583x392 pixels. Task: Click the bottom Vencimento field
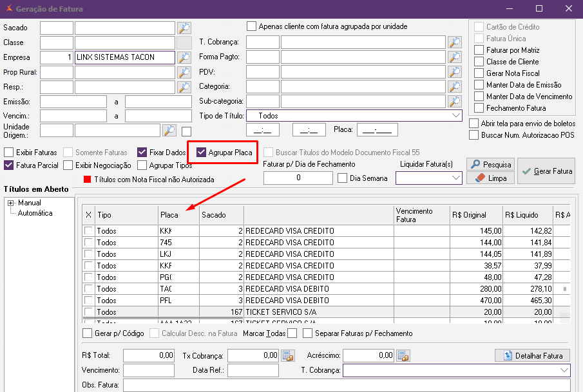pos(149,370)
